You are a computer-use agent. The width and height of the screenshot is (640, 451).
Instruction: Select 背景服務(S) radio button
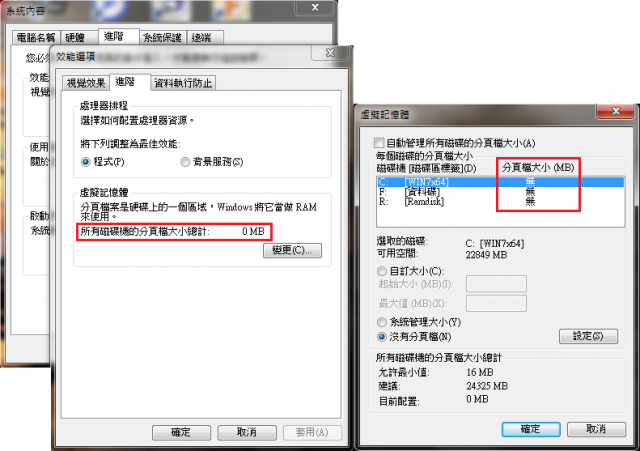[x=185, y=162]
